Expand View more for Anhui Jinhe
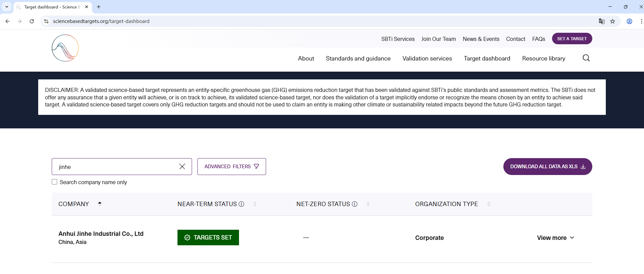Viewport: 644px width, 274px height. click(555, 238)
